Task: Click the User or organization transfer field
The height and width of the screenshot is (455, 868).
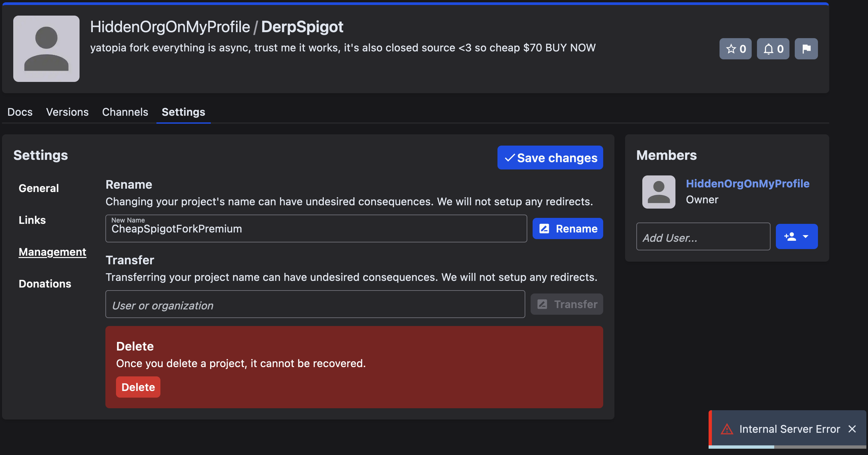Action: [315, 304]
